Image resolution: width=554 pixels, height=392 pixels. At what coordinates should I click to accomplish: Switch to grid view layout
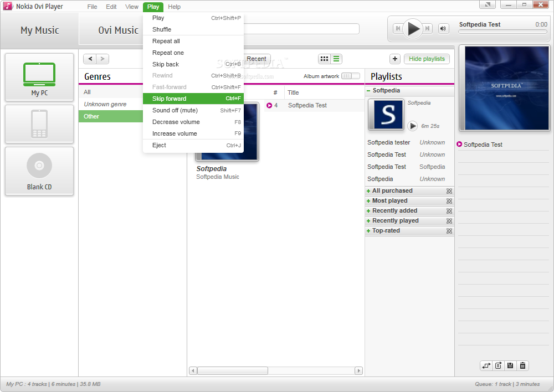tap(324, 59)
